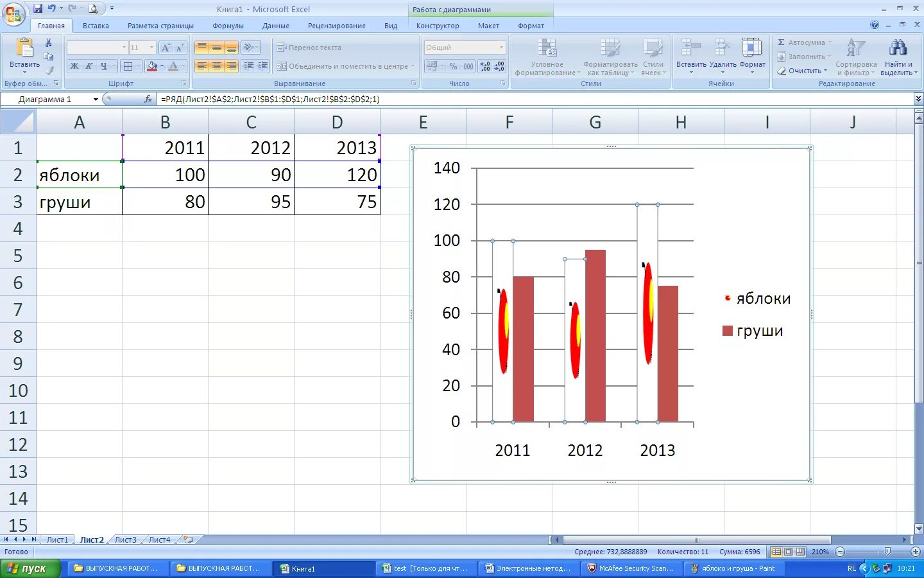924x578 pixels.
Task: Cut selection with scissors icon
Action: (48, 42)
